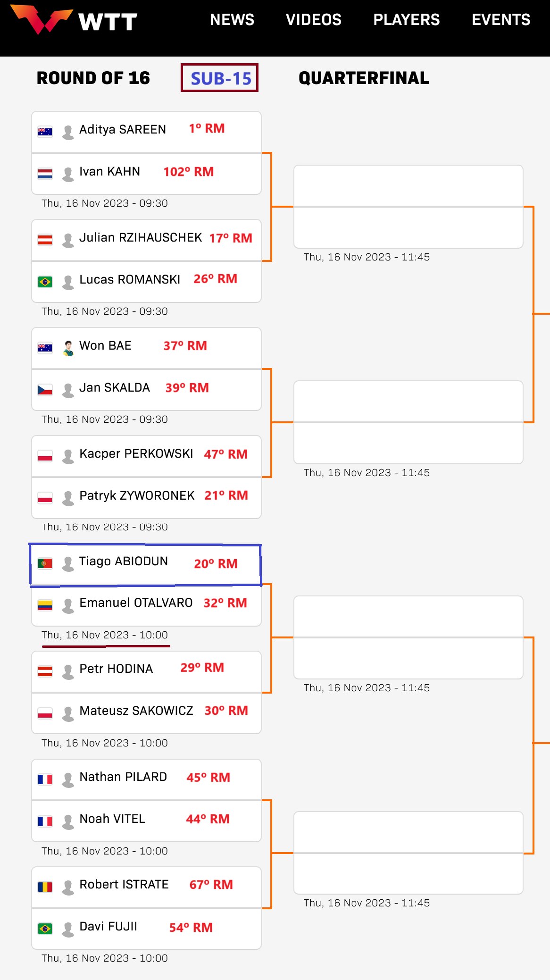This screenshot has width=550, height=980.
Task: Go to the PLAYERS section
Action: point(407,20)
